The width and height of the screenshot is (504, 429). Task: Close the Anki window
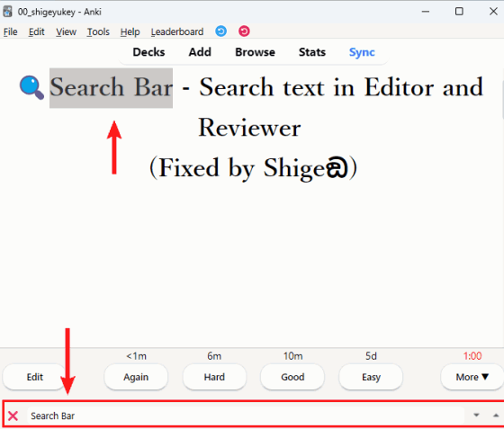(493, 12)
